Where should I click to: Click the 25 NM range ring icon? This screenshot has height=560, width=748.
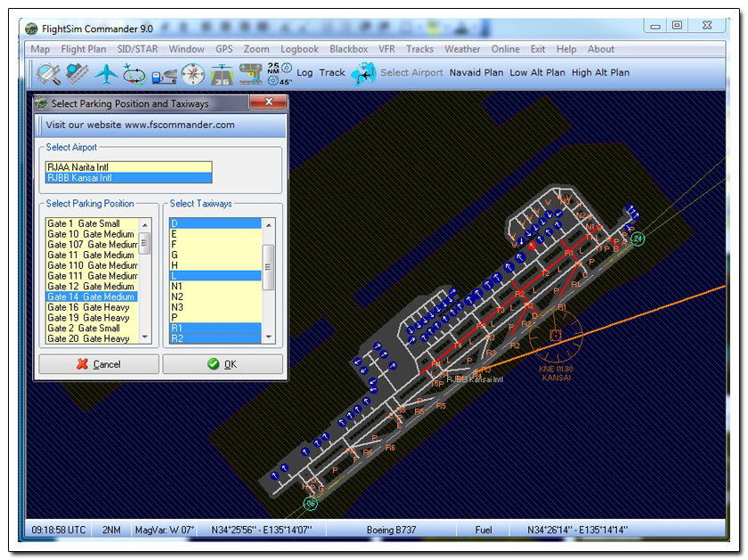(280, 74)
